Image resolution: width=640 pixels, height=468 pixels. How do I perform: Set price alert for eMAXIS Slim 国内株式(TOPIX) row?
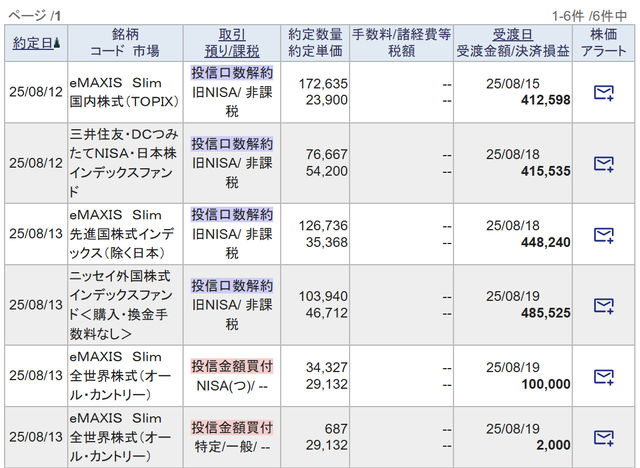tap(604, 93)
